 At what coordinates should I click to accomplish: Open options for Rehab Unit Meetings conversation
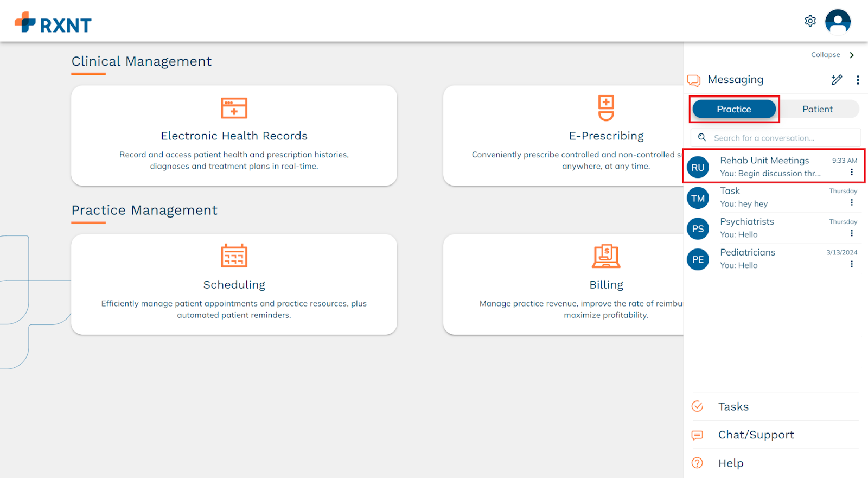coord(852,172)
